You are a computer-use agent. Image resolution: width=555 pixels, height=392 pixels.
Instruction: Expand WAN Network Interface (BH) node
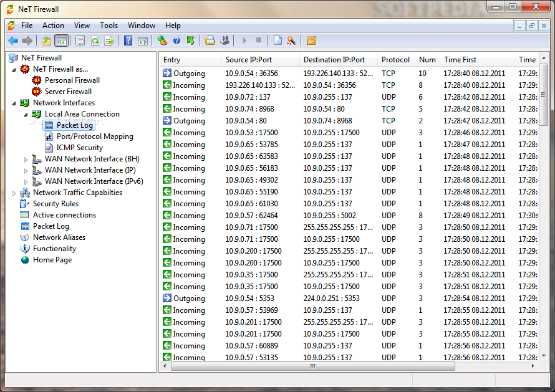tap(26, 160)
